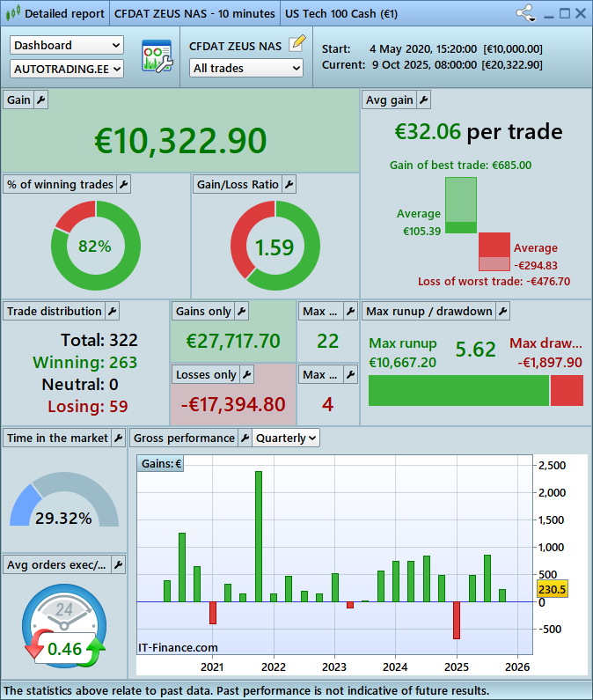Open Gross performance wrench settings

tap(244, 438)
